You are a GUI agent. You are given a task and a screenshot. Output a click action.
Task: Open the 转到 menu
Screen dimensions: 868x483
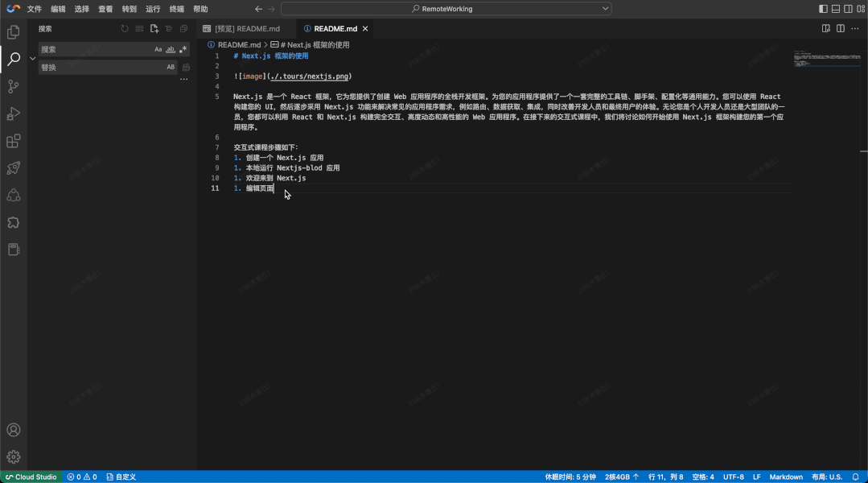129,9
